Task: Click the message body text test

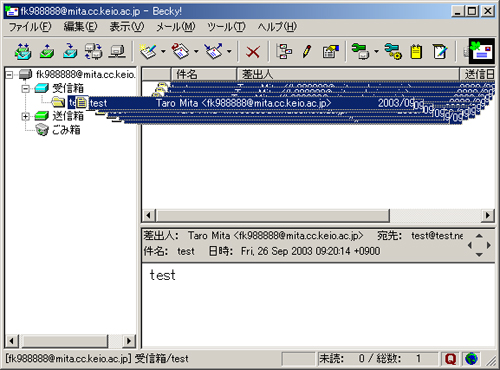Action: coord(162,275)
